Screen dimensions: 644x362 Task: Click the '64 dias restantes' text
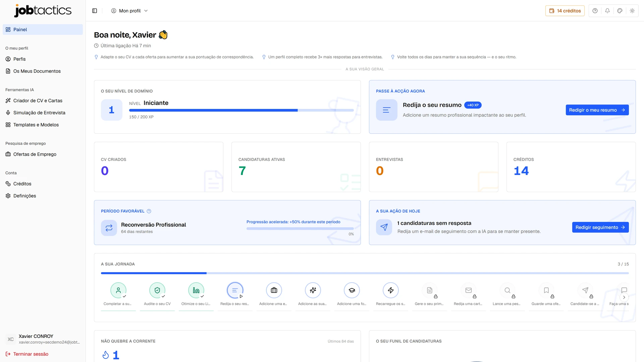point(137,232)
